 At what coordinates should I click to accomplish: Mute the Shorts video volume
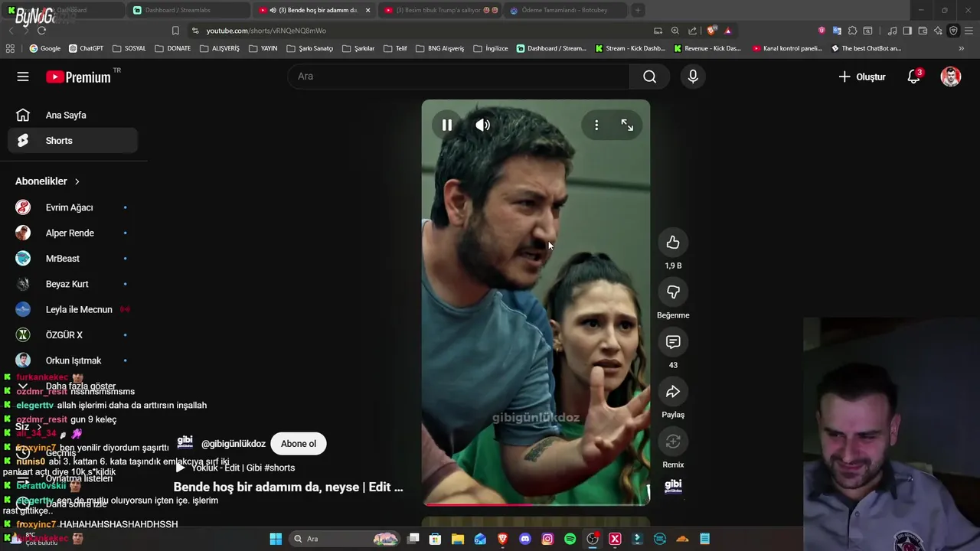[x=482, y=125]
